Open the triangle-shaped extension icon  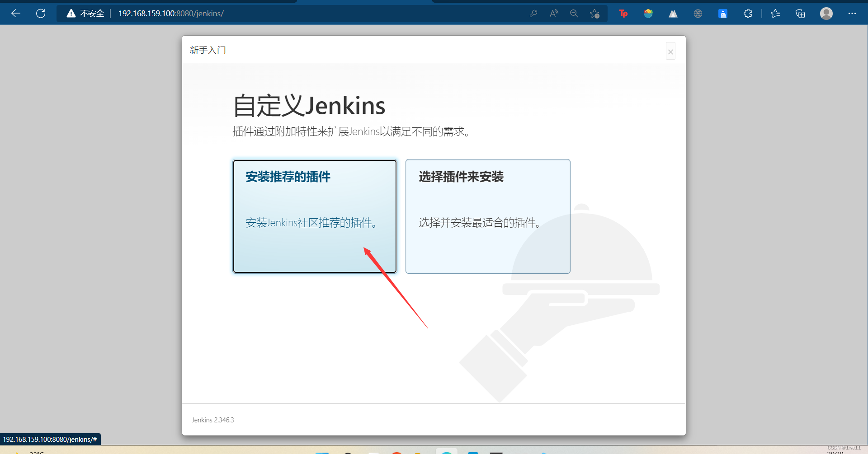(x=673, y=14)
